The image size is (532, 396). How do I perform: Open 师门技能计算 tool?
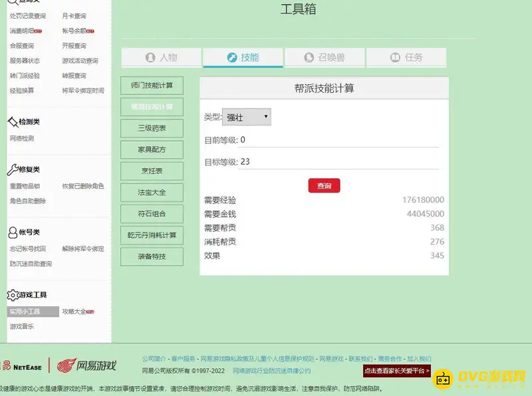tap(152, 86)
